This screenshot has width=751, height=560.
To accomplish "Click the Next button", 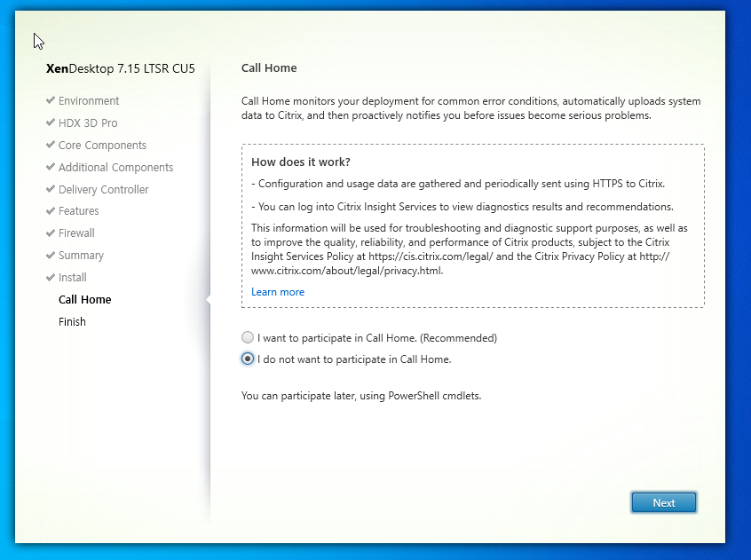I will (663, 502).
